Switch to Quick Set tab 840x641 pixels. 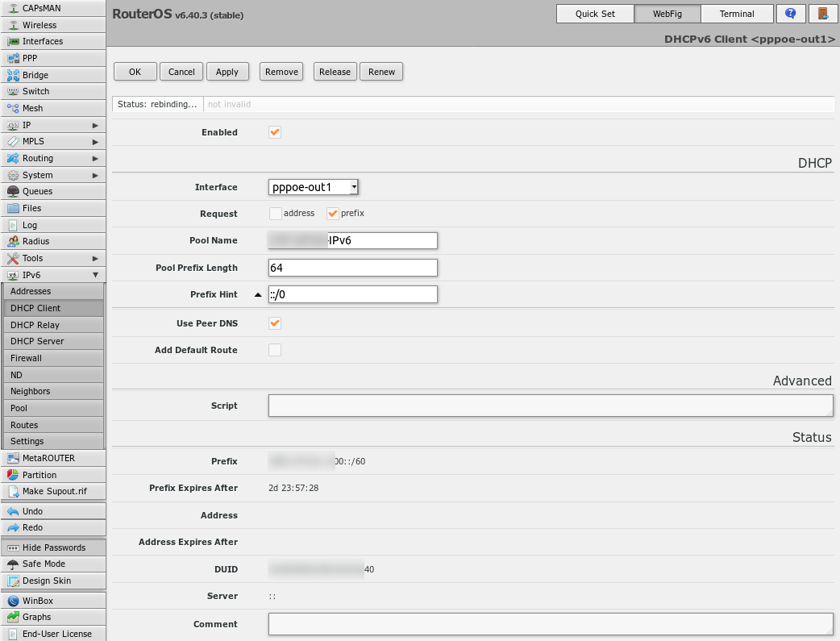(x=595, y=14)
